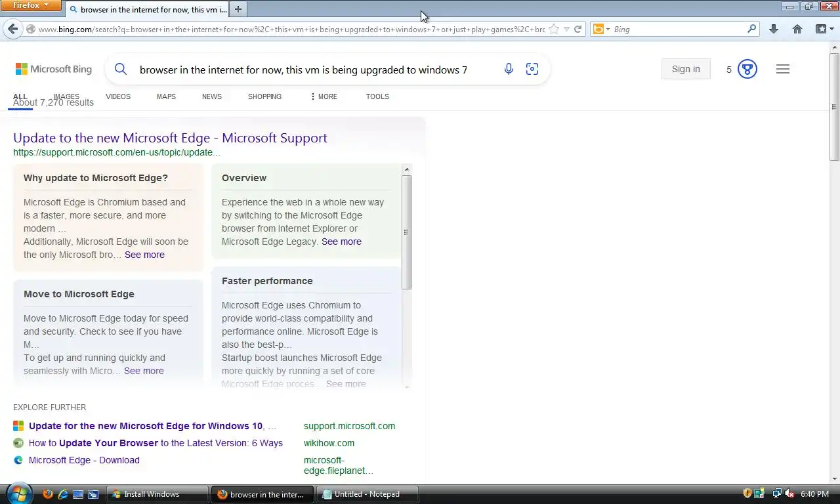This screenshot has width=840, height=504.
Task: Open the TOOLS filter option
Action: (377, 96)
